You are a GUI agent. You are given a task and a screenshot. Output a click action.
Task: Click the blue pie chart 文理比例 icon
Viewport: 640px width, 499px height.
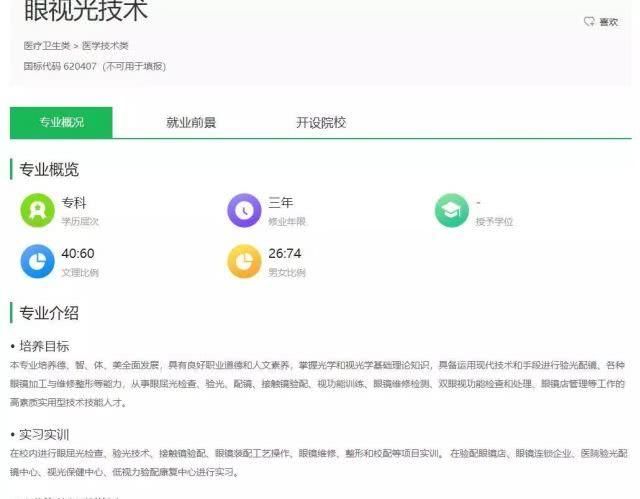point(38,261)
